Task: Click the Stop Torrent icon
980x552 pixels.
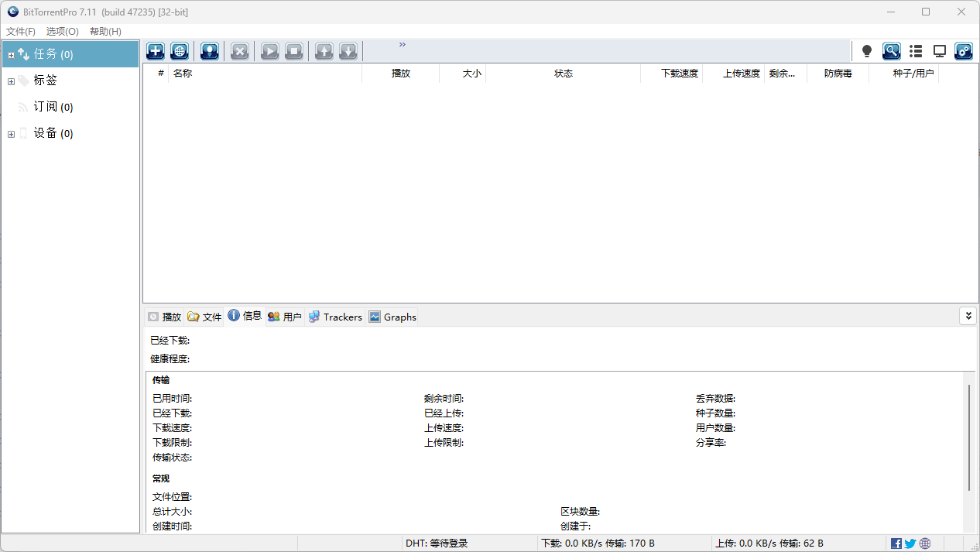Action: click(x=294, y=50)
